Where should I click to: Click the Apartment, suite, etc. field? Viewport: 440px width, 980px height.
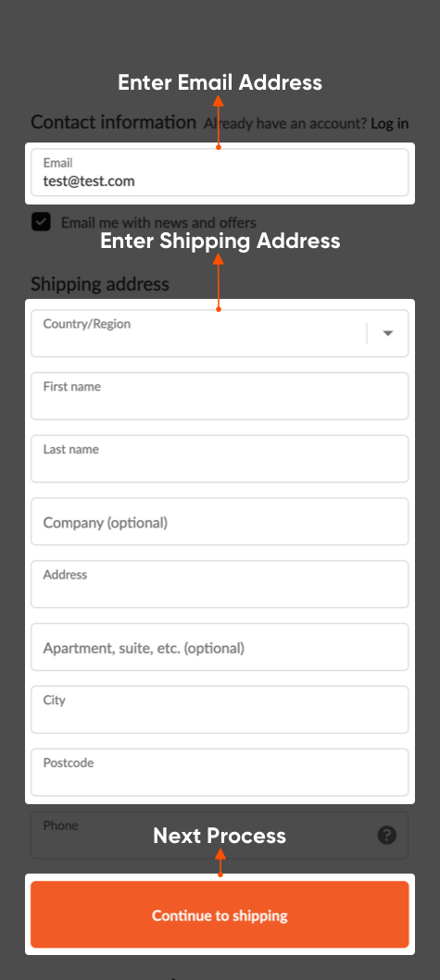tap(220, 647)
